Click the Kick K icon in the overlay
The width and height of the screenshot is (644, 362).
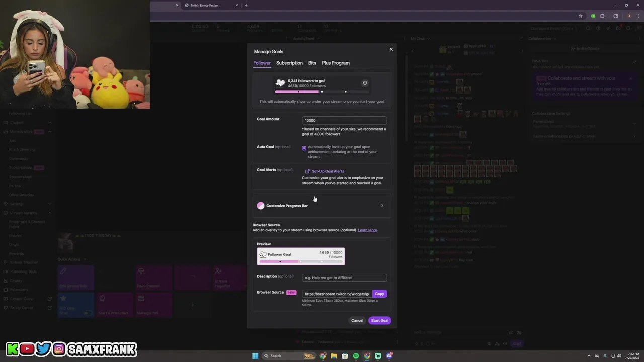(x=12, y=349)
